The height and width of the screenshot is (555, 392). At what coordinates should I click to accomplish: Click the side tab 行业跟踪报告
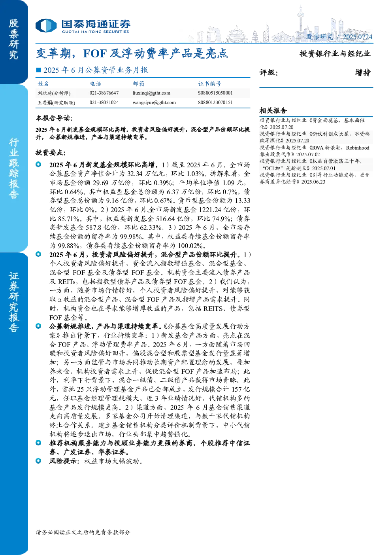(14, 168)
